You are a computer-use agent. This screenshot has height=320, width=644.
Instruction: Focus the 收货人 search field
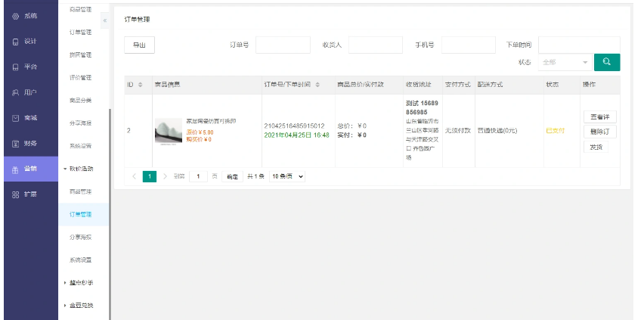click(x=376, y=45)
